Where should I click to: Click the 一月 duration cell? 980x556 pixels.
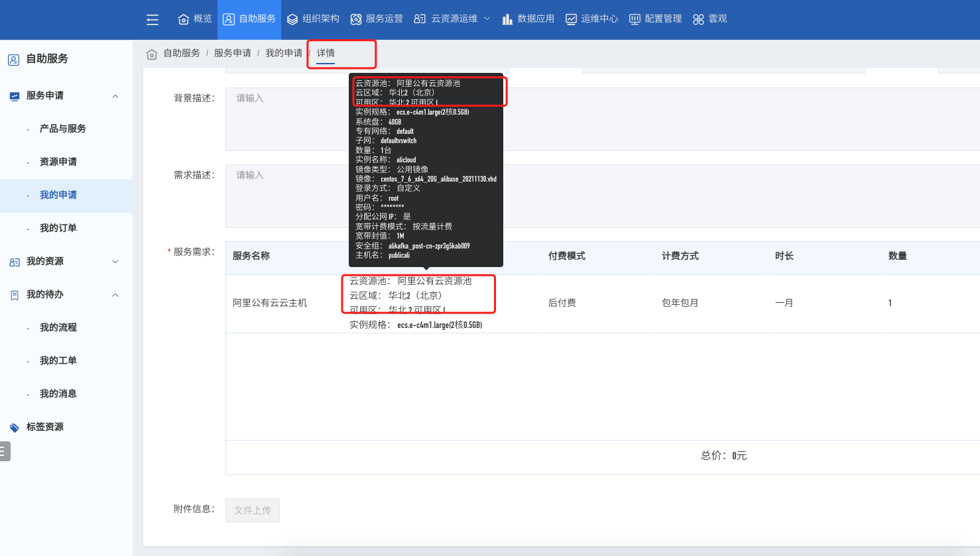[784, 303]
